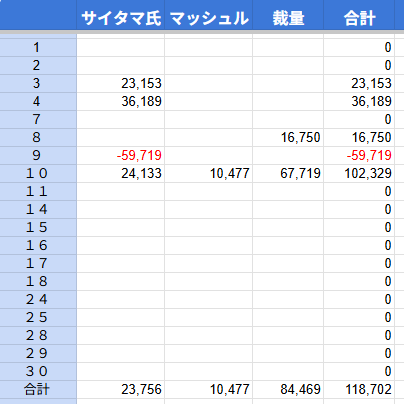Select 合計 cell 0 in row 30
The image size is (404, 404).
(x=359, y=371)
